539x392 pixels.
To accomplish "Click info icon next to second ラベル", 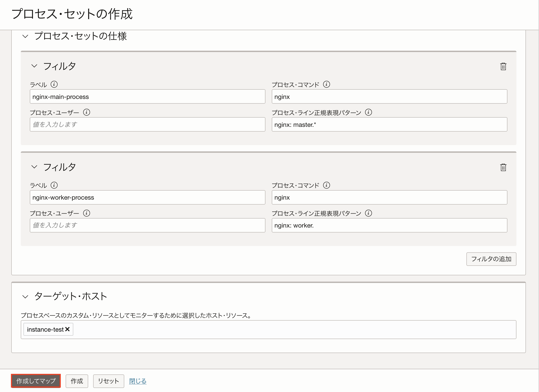I will 54,185.
